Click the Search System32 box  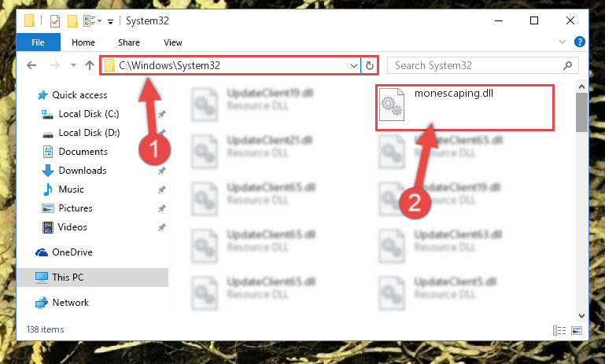click(483, 65)
